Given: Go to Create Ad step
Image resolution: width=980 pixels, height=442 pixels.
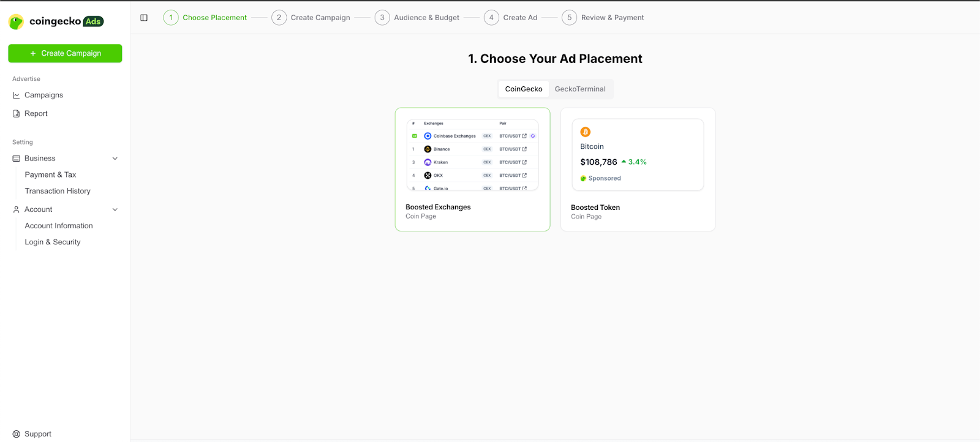Looking at the screenshot, I should click(x=520, y=18).
